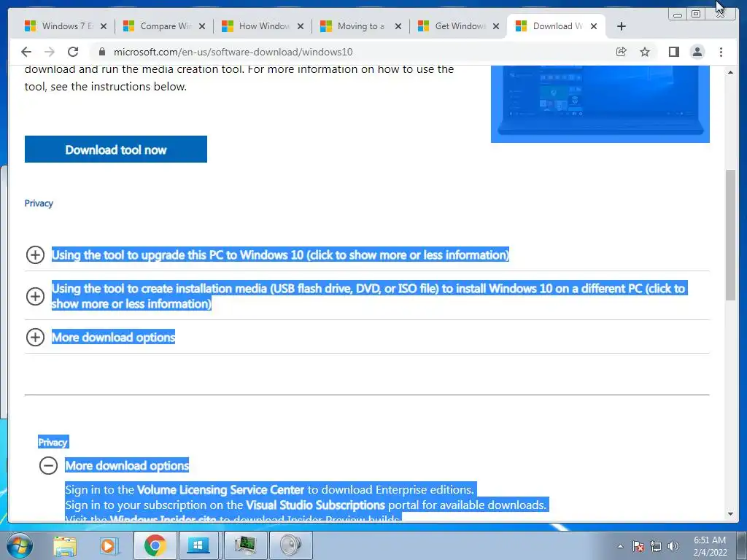Open Chrome three-dot menu
Image resolution: width=747 pixels, height=560 pixels.
(x=721, y=52)
